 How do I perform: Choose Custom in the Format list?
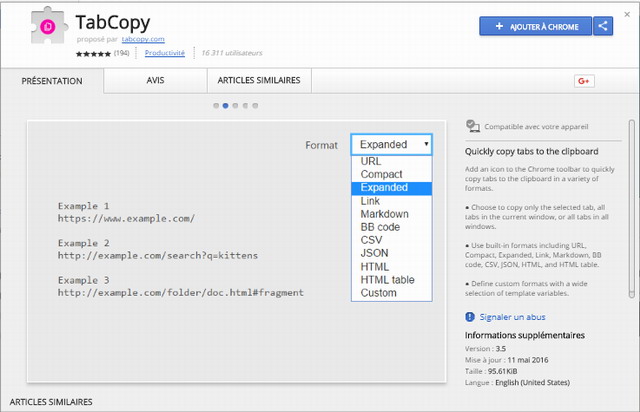pyautogui.click(x=391, y=293)
